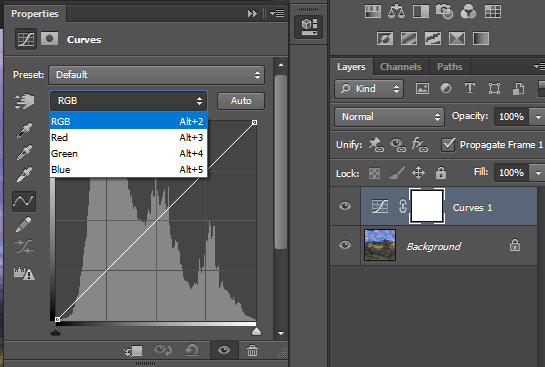Delete the Curves adjustment layer via trash

(x=252, y=350)
